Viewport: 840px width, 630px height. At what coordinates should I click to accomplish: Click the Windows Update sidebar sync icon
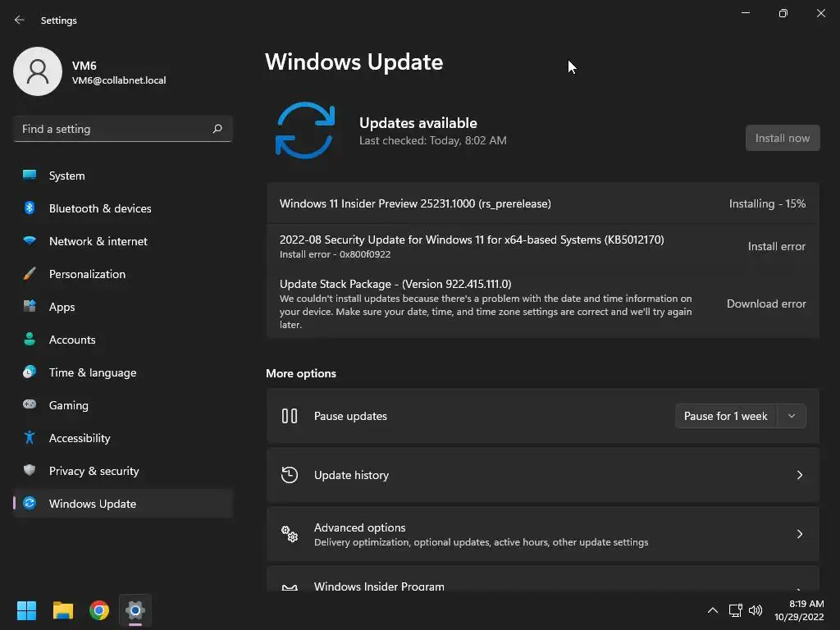(30, 503)
